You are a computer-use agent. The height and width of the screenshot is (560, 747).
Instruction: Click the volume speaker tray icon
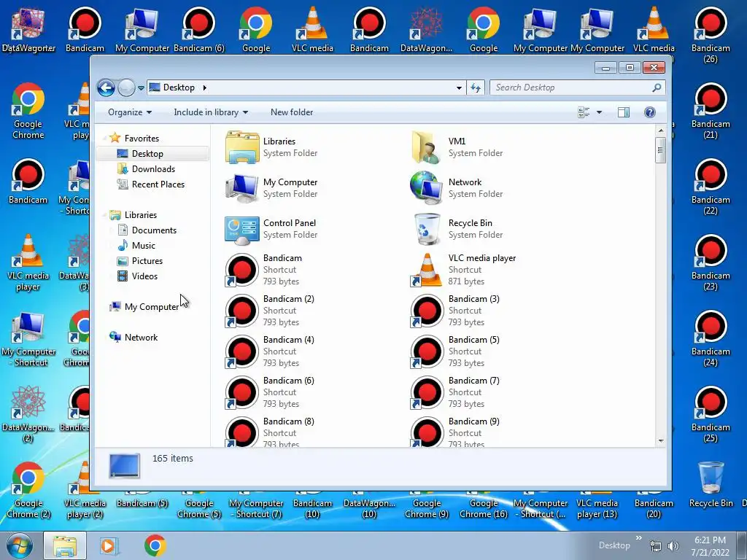tap(673, 546)
